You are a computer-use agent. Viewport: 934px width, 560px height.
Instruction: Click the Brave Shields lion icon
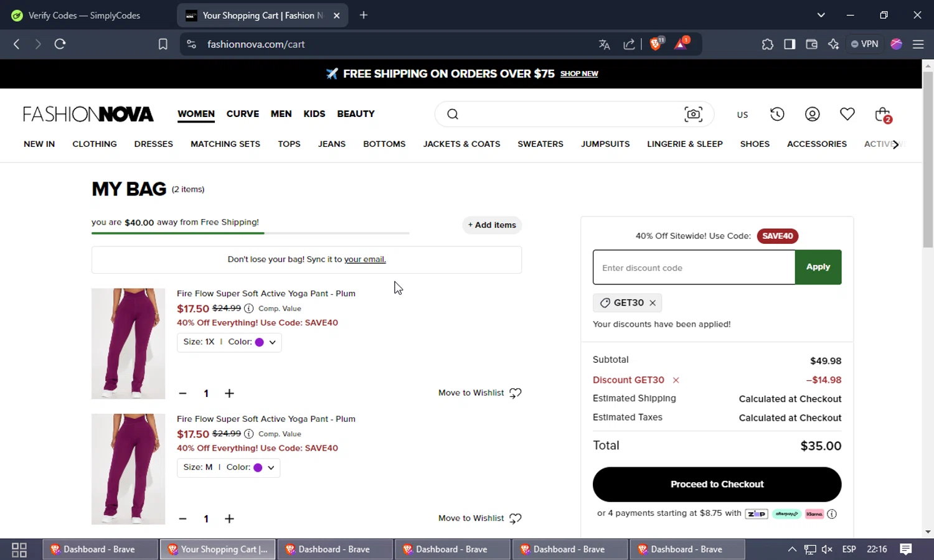click(656, 44)
